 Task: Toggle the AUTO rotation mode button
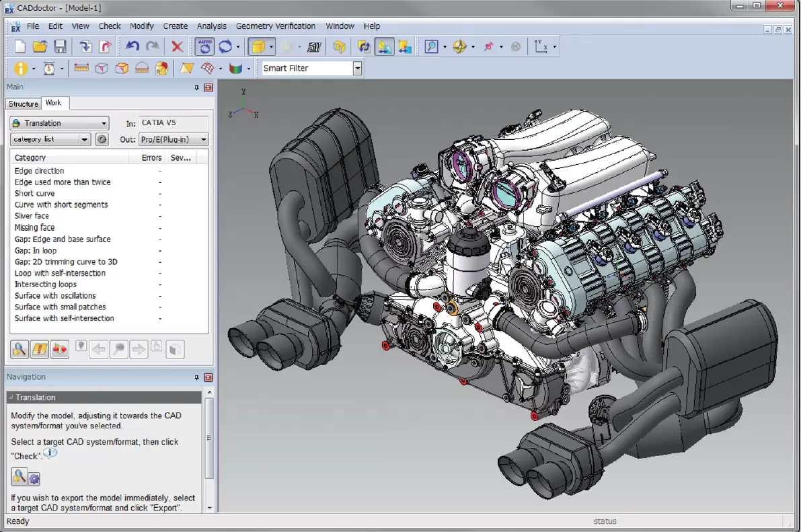click(x=204, y=46)
